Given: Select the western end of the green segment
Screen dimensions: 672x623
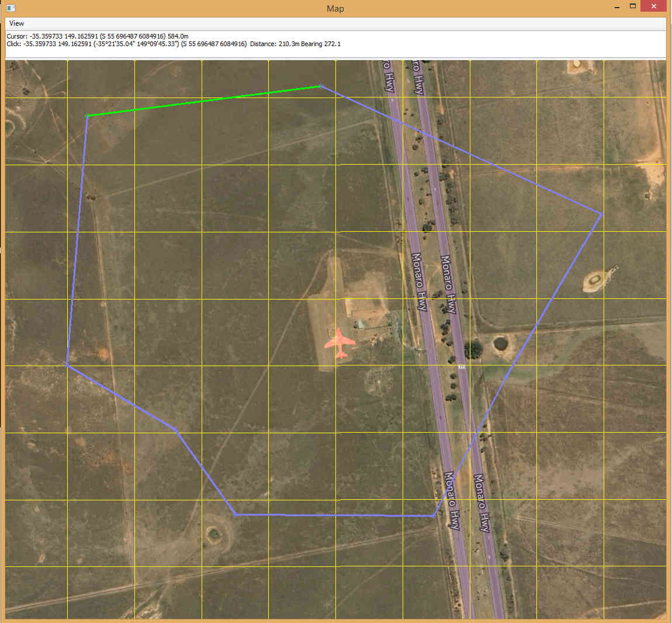Looking at the screenshot, I should [88, 116].
